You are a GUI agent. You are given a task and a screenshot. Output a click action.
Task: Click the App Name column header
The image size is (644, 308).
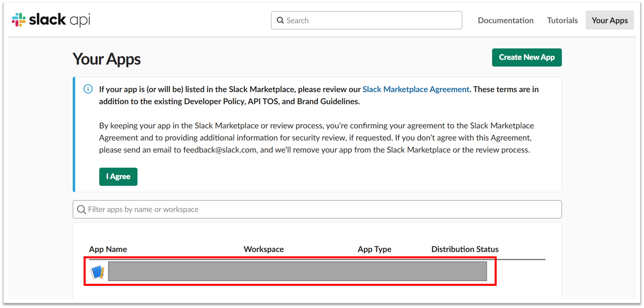coord(108,249)
